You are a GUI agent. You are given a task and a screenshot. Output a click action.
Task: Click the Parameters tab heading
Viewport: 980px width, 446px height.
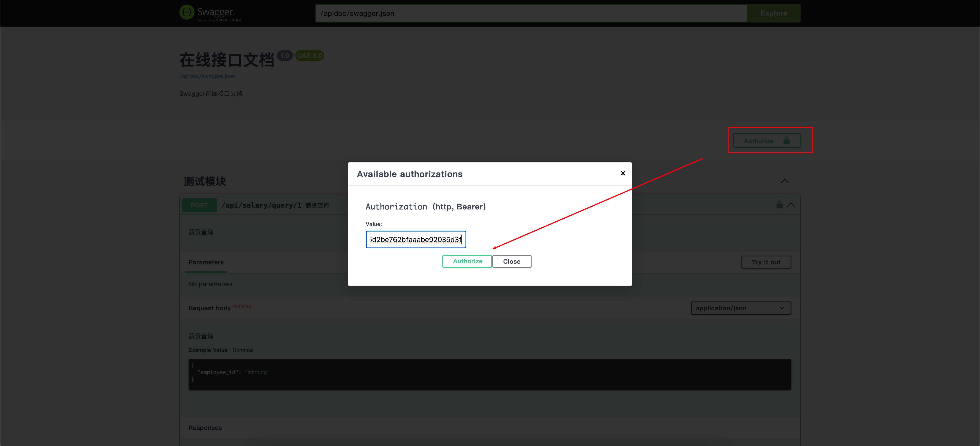pos(206,262)
